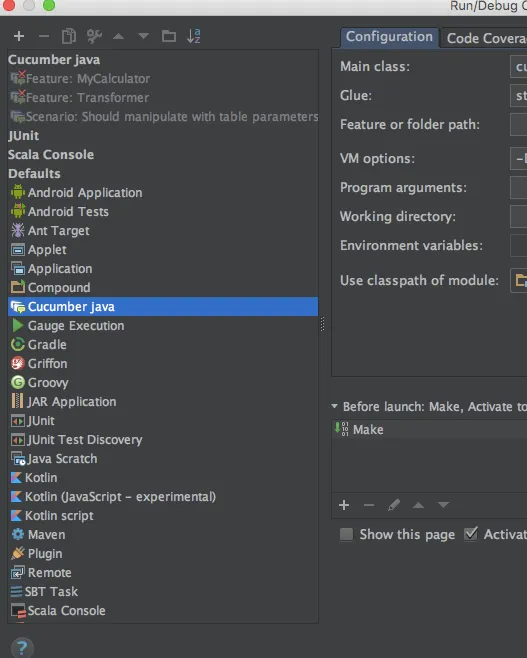The width and height of the screenshot is (527, 658).
Task: Choose Java Scratch default
Action: point(163,459)
